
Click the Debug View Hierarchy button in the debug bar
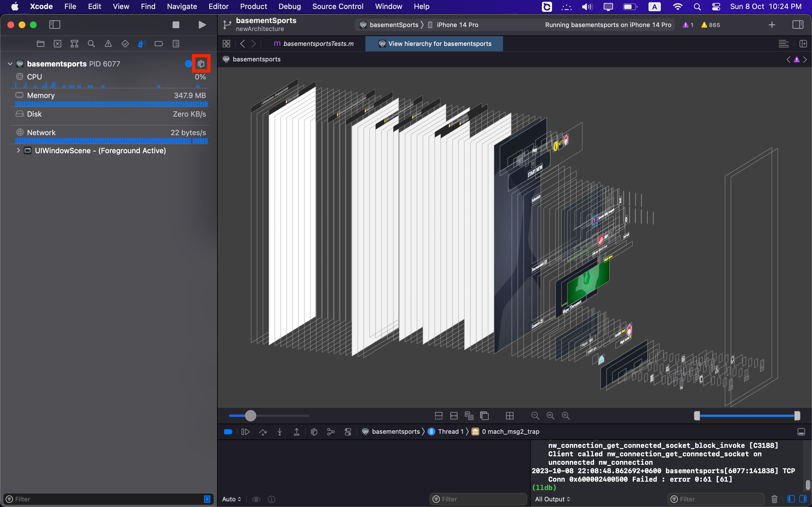(314, 432)
